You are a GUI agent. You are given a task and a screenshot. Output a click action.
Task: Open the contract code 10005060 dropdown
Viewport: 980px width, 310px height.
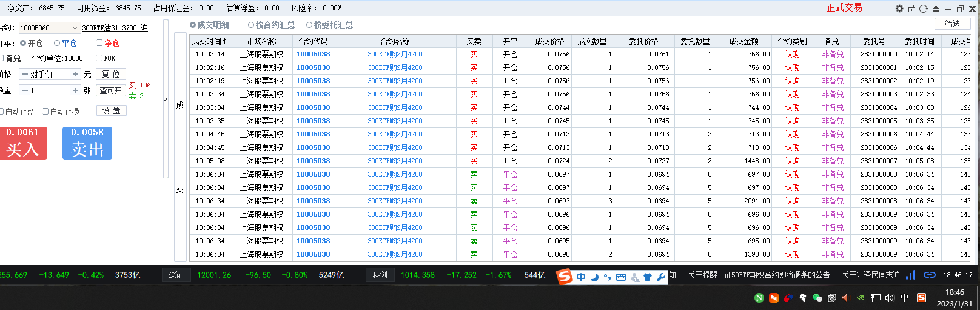[75, 28]
